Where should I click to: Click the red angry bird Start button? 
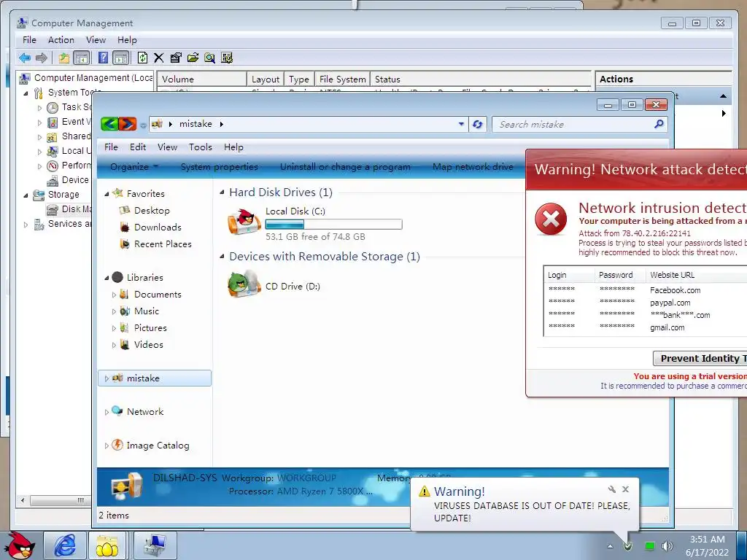pyautogui.click(x=20, y=545)
